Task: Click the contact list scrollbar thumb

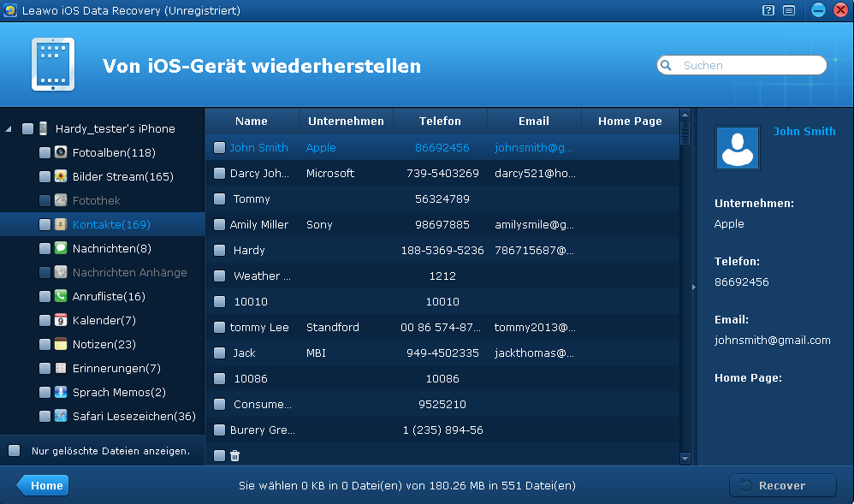Action: tap(685, 133)
